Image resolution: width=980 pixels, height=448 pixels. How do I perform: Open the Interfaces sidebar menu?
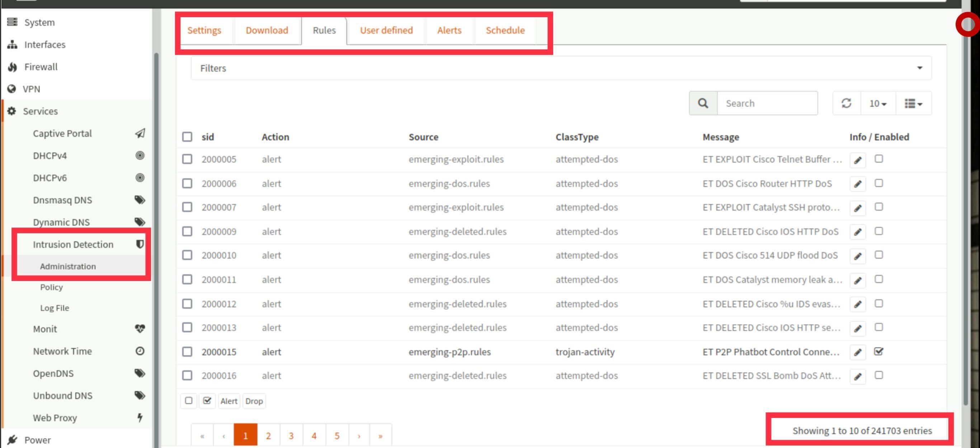tap(44, 44)
